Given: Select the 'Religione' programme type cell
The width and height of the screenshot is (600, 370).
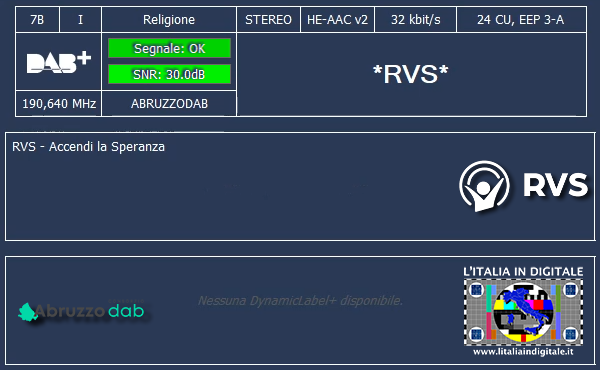Looking at the screenshot, I should [x=169, y=20].
